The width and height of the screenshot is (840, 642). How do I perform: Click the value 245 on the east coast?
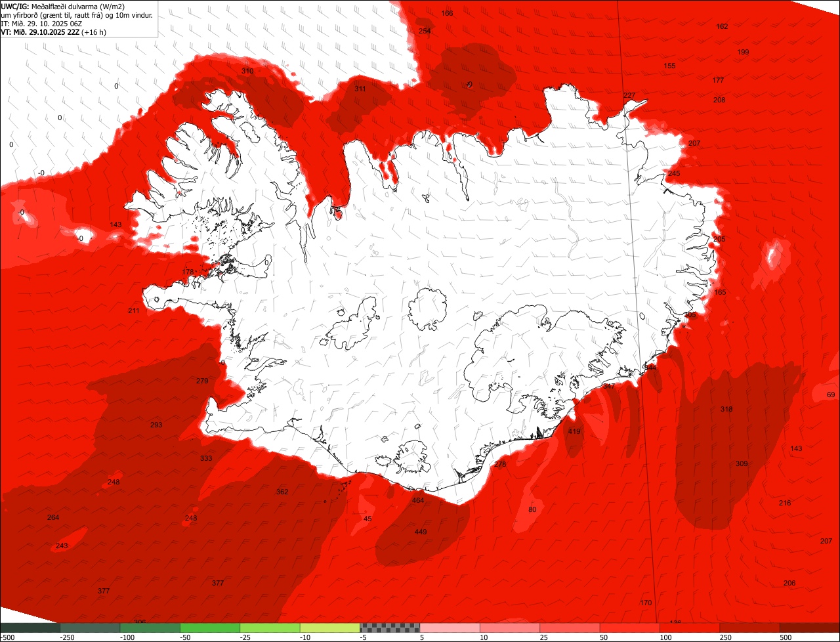(x=674, y=173)
